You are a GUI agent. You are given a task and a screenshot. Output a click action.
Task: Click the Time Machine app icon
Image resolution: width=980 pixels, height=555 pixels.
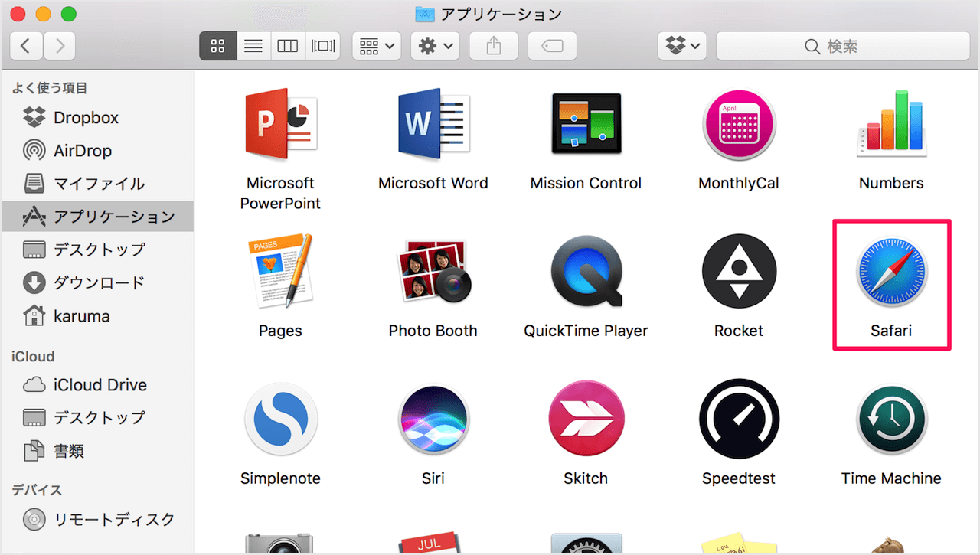pos(892,419)
